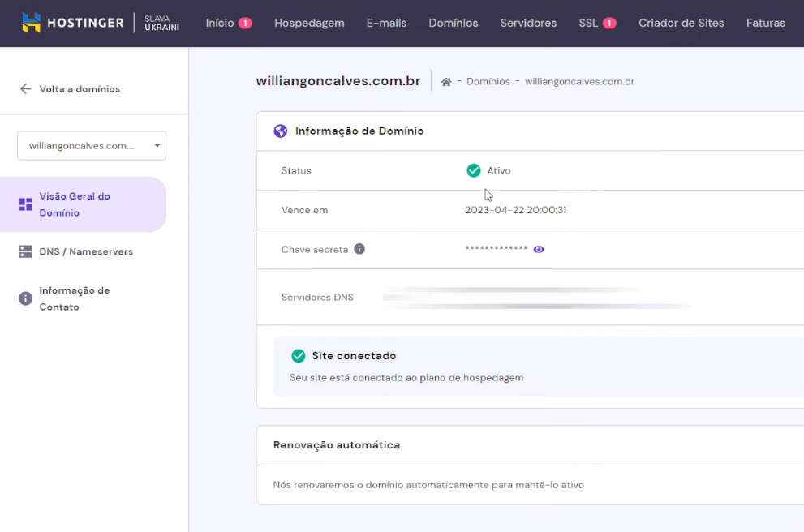Click the Servidores DNS label
This screenshot has width=804, height=532.
click(317, 298)
